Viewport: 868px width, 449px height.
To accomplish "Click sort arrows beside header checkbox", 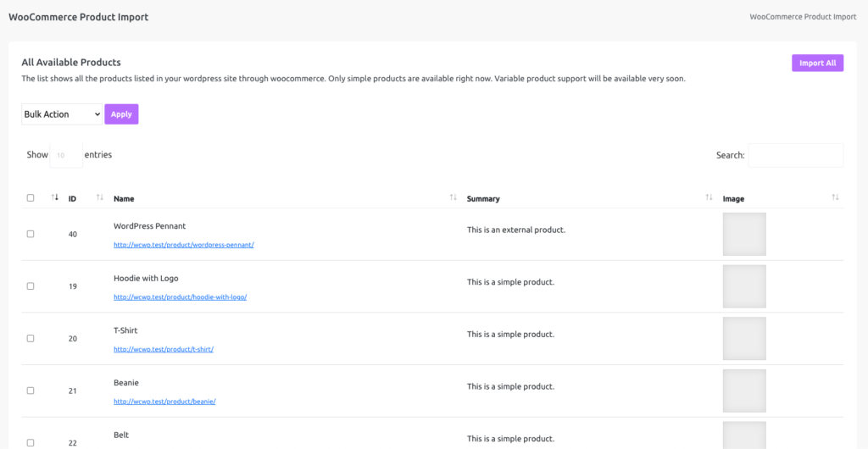I will [x=55, y=197].
